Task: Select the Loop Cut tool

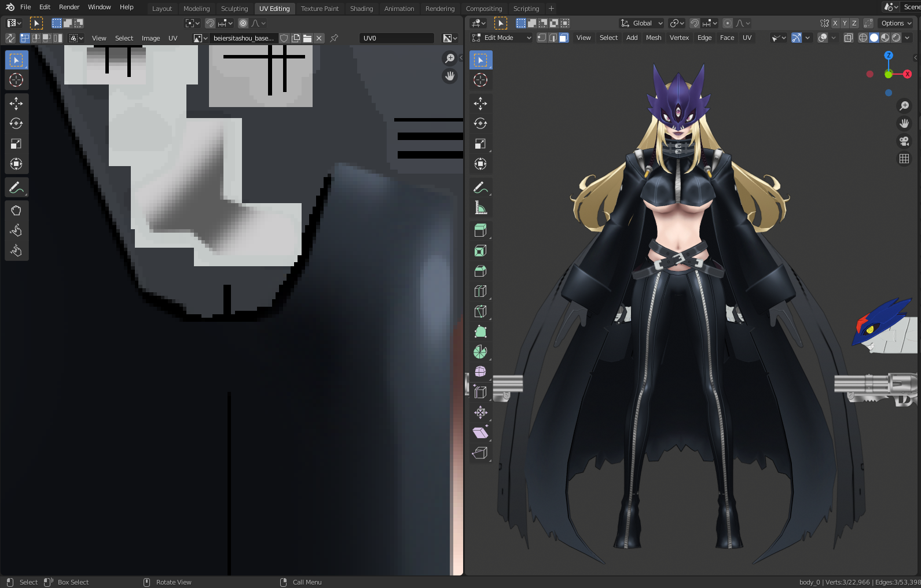Action: [x=480, y=292]
